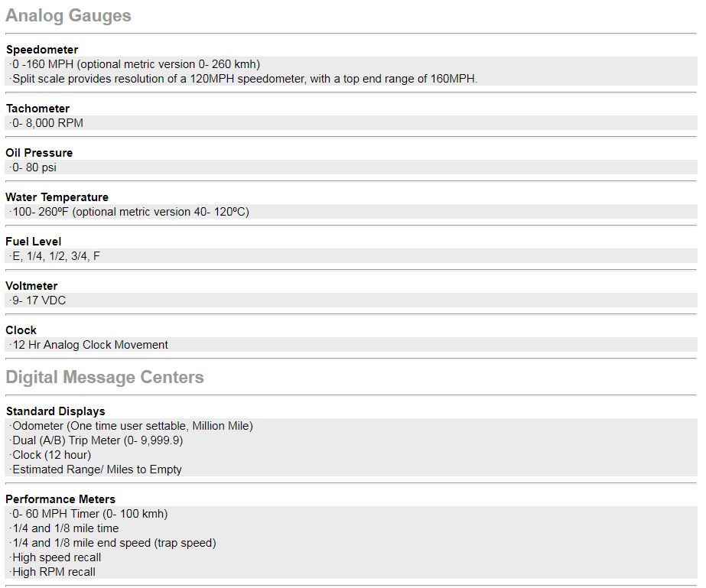Image resolution: width=706 pixels, height=588 pixels.
Task: Select the Fuel Level heading
Action: (34, 242)
